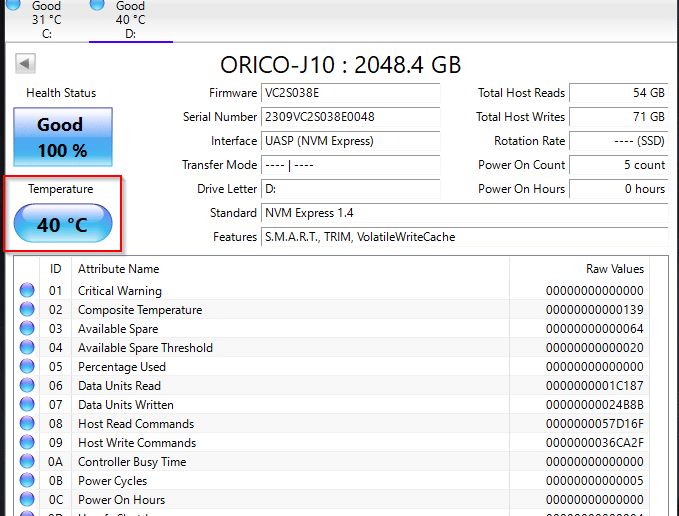The width and height of the screenshot is (679, 516).
Task: Click the status orb for Controller Busy Time
Action: point(27,461)
